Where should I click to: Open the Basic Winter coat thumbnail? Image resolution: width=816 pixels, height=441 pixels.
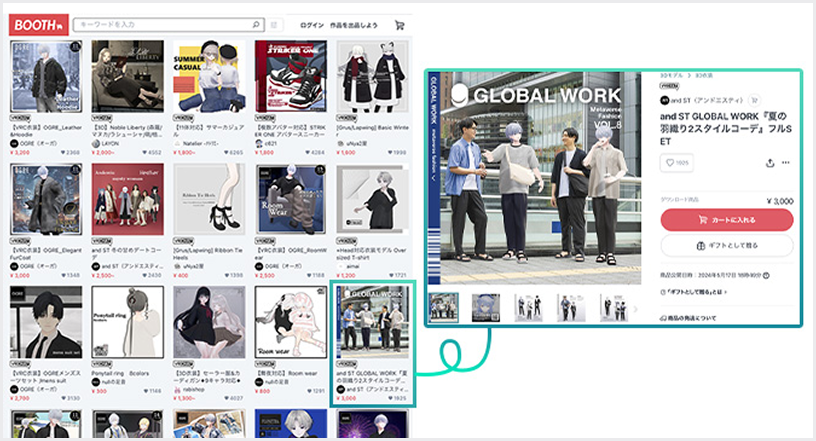coord(373,77)
